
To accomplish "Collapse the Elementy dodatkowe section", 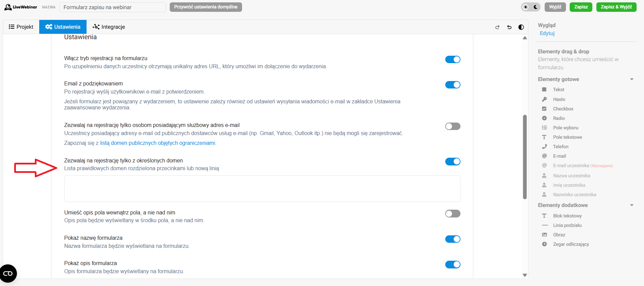I will (631, 205).
